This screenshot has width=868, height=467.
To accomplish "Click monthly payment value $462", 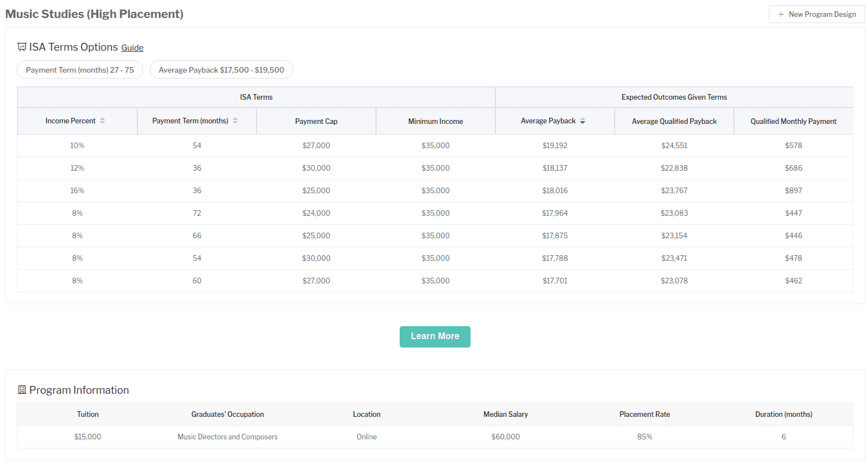I will click(x=794, y=281).
